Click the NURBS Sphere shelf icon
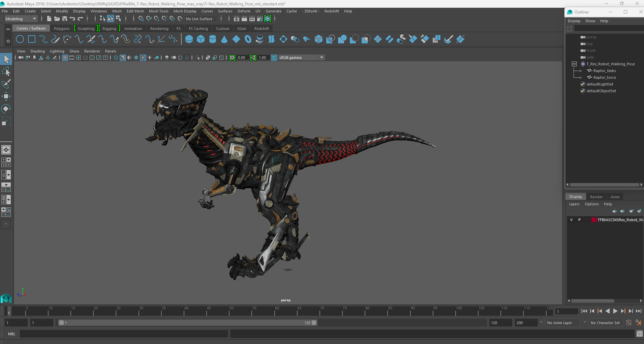Image resolution: width=644 pixels, height=344 pixels. click(189, 39)
